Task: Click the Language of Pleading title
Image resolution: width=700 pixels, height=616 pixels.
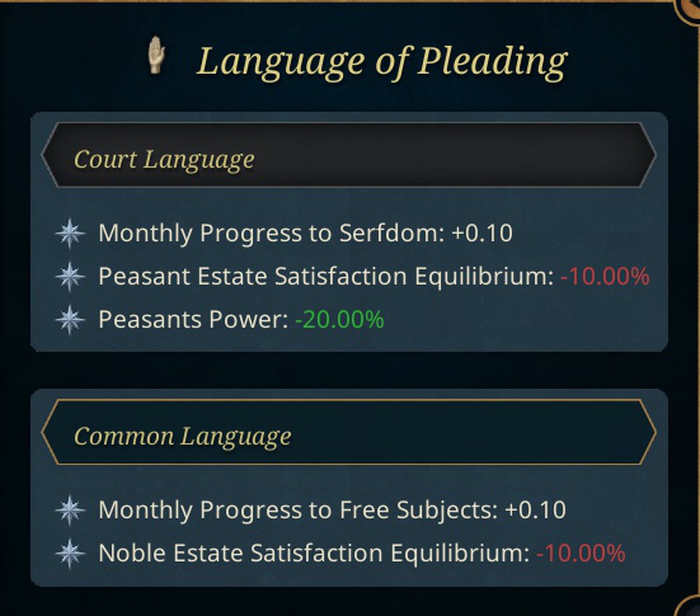Action: pos(381,61)
